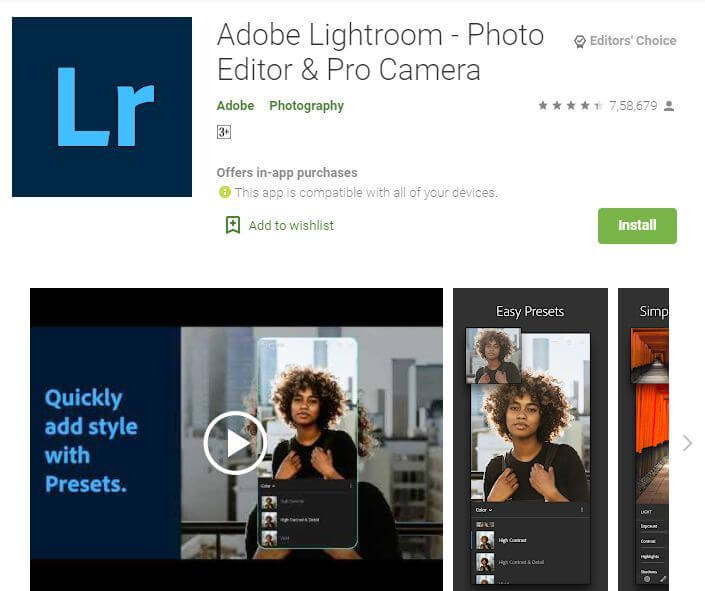The width and height of the screenshot is (705, 591).
Task: Open the partially visible Simple screenshot thumbnail
Action: coord(643,439)
